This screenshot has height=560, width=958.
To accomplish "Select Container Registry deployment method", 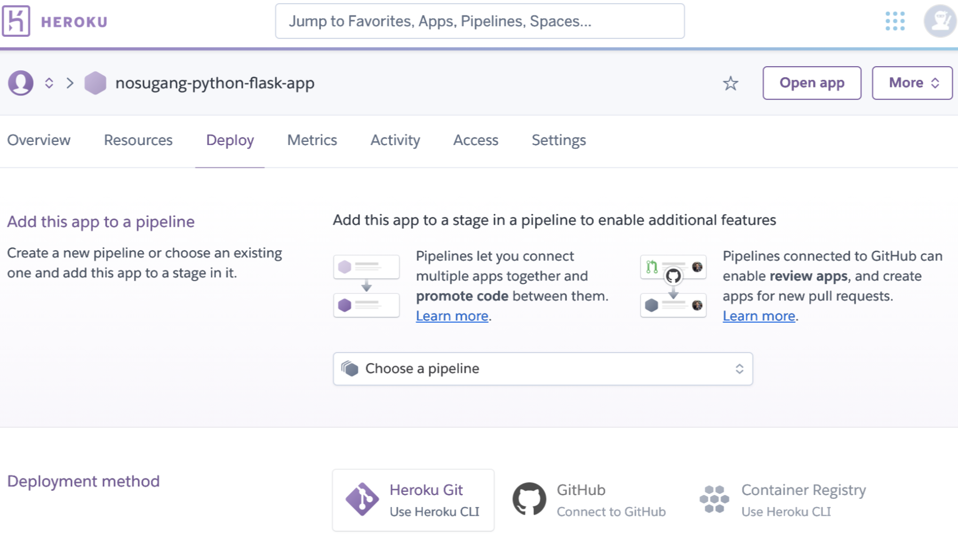I will (x=783, y=500).
